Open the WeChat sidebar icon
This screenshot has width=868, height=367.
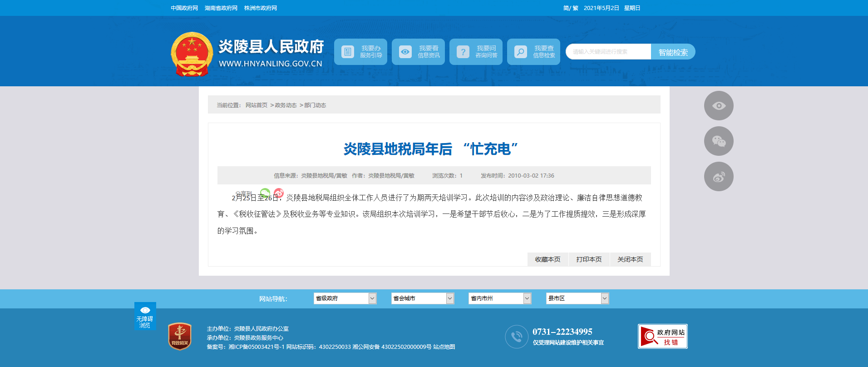tap(719, 141)
